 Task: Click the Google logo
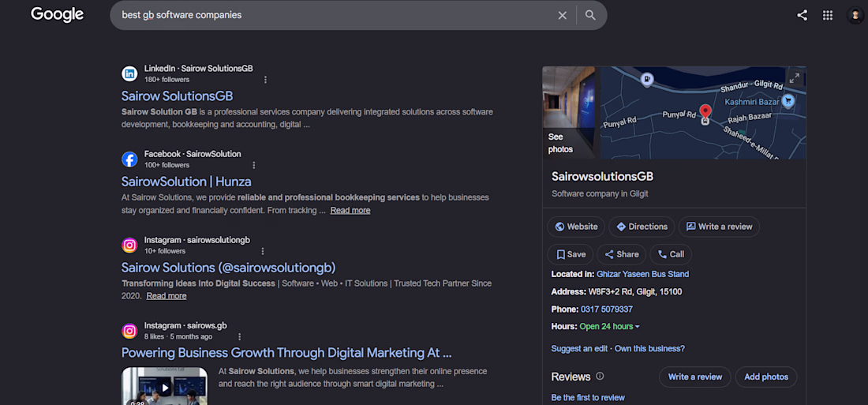coord(57,15)
